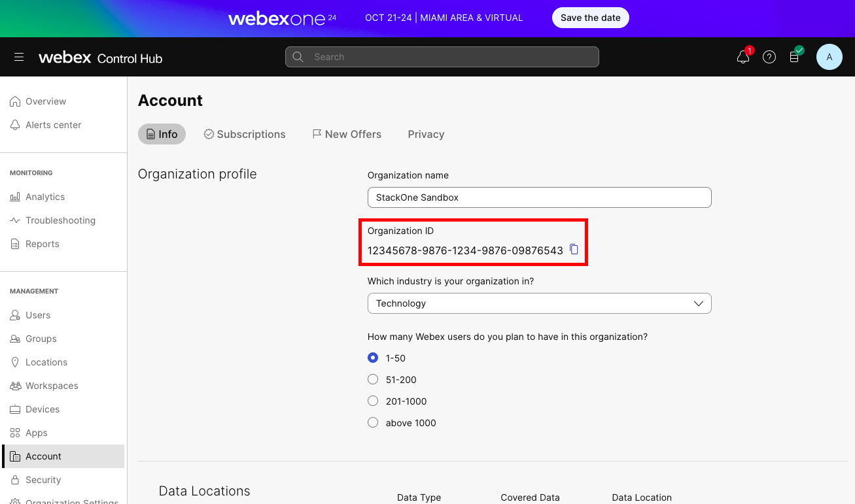Viewport: 855px width, 504px height.
Task: Click the Apps grid icon in sidebar
Action: 15,433
